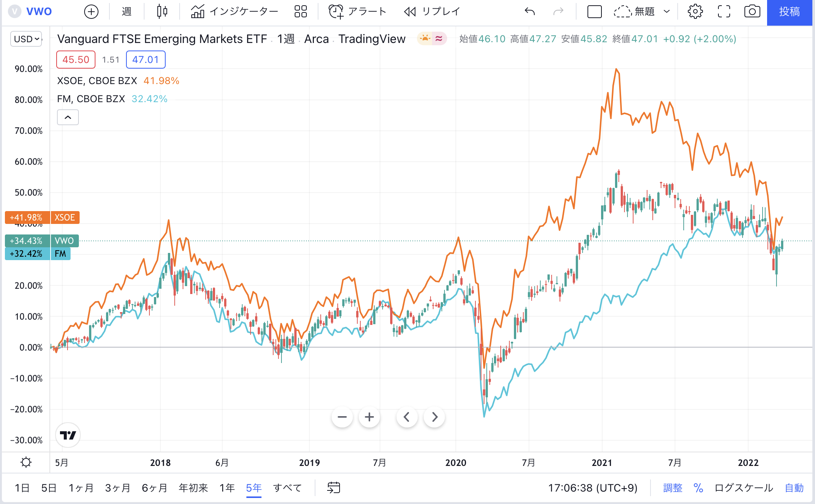Click the orange XSOE +41.98% price label
The height and width of the screenshot is (504, 815).
[x=42, y=218]
